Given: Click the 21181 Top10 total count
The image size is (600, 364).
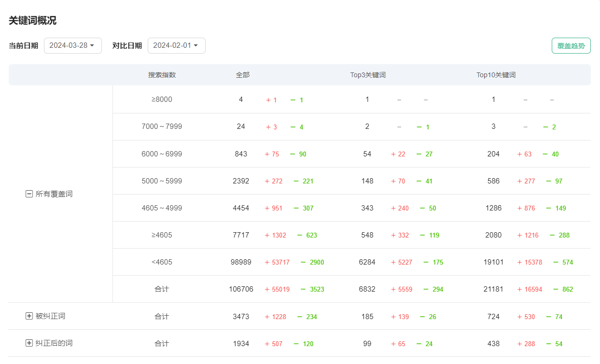Looking at the screenshot, I should tap(493, 289).
